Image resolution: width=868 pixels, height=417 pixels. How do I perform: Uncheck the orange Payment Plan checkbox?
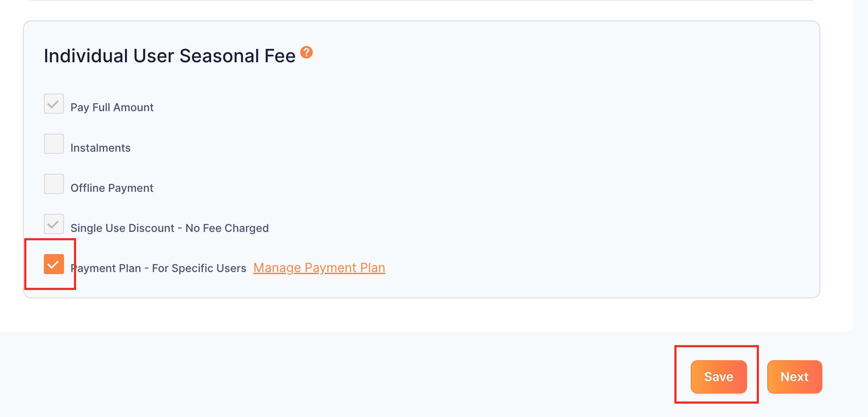54,264
